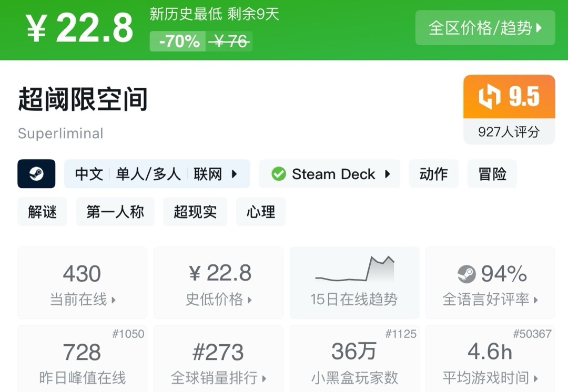Select the 解谜 (Puzzle) tag
Viewport: 568px width, 392px height.
pyautogui.click(x=42, y=212)
